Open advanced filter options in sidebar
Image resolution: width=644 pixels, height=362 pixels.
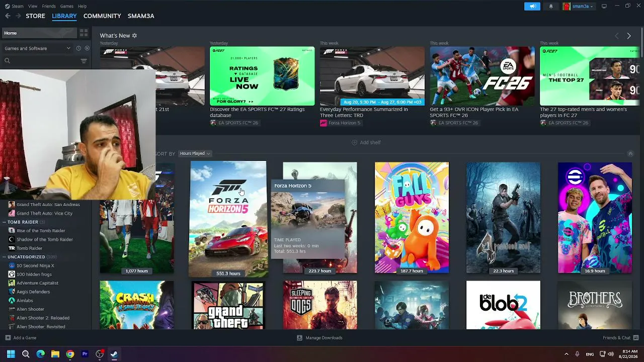(x=84, y=61)
